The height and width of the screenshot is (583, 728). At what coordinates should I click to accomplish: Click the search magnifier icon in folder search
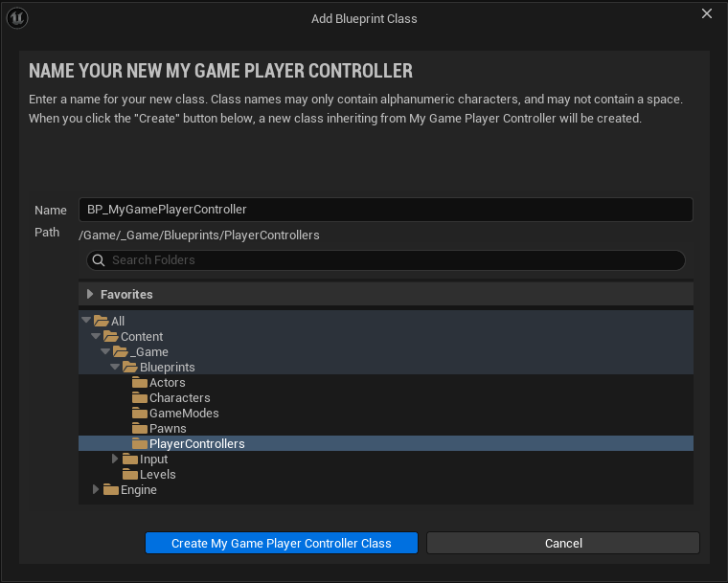(x=98, y=260)
